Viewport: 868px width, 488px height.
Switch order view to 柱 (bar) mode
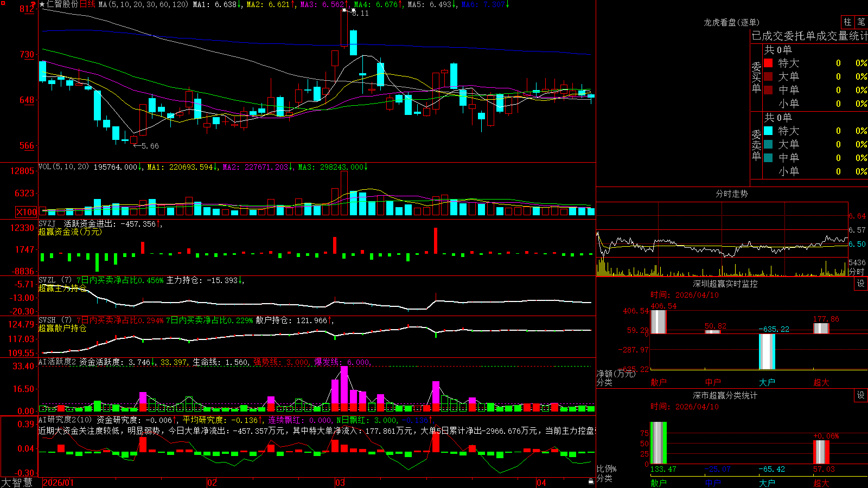point(847,22)
